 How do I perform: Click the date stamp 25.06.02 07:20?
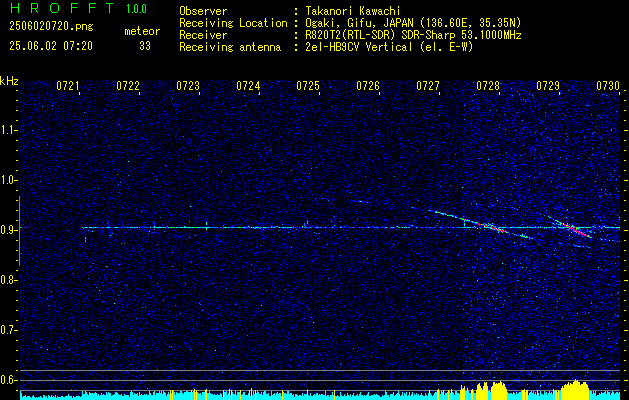[x=51, y=46]
